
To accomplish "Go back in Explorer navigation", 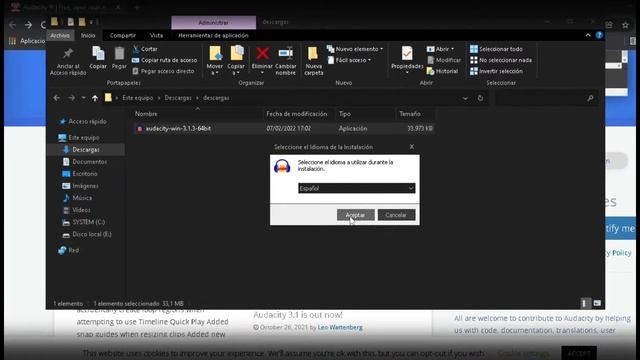I will click(57, 98).
